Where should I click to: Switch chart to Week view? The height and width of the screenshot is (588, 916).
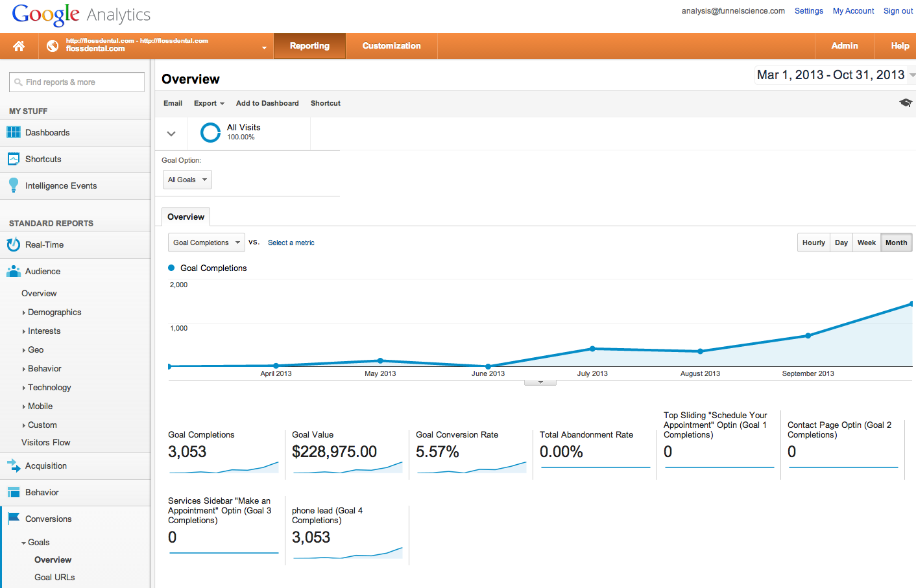867,242
